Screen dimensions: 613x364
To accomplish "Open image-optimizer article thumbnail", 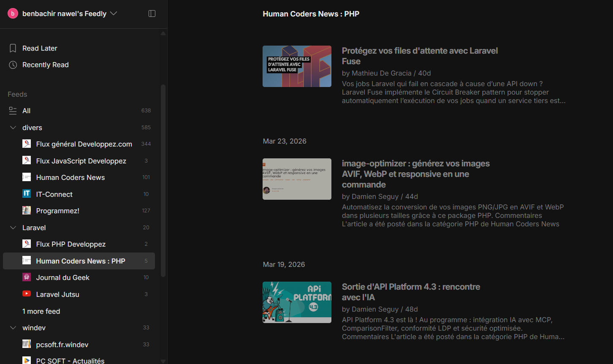I will click(297, 179).
